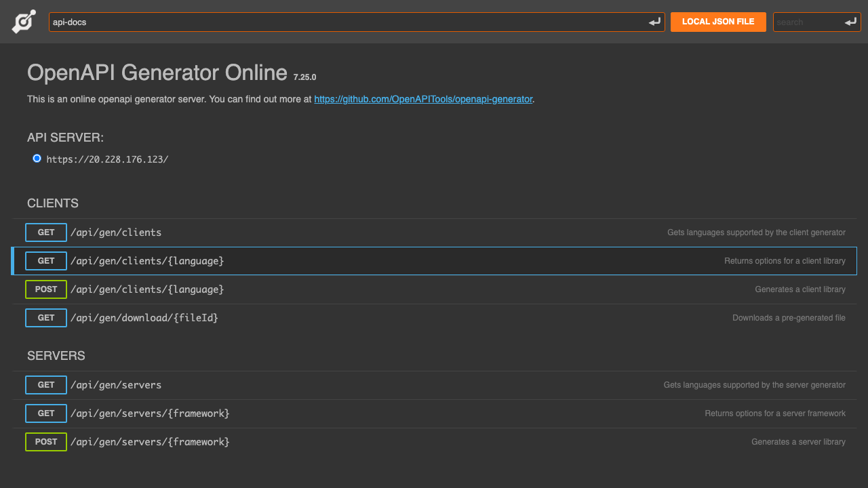Viewport: 868px width, 488px height.
Task: Expand POST /api/gen/clients/{language} endpoint
Action: pos(435,289)
